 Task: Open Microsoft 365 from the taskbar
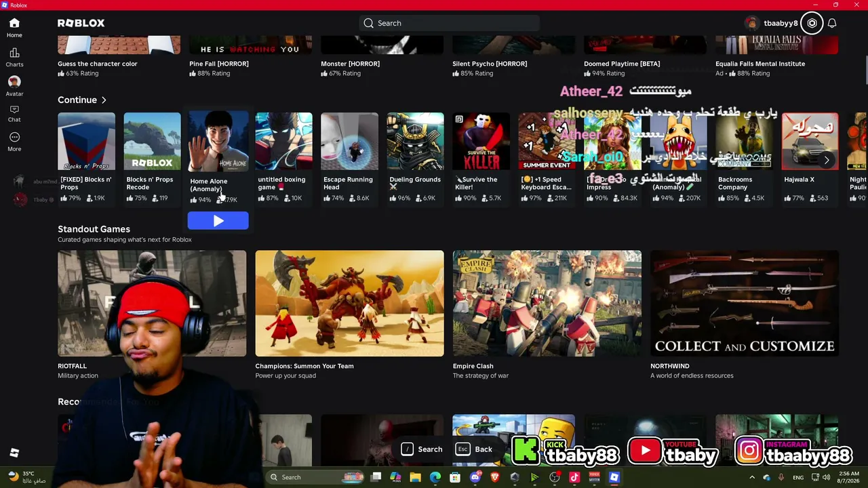pyautogui.click(x=396, y=477)
